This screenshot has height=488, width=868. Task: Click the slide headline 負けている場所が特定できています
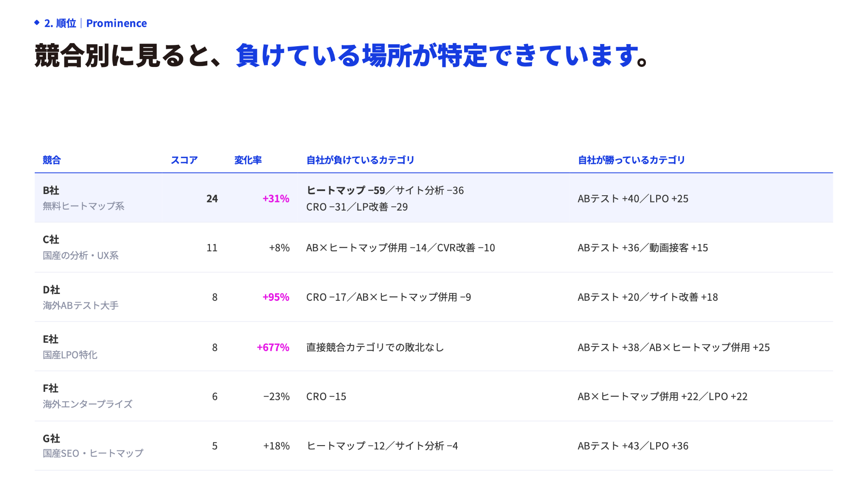[x=442, y=55]
